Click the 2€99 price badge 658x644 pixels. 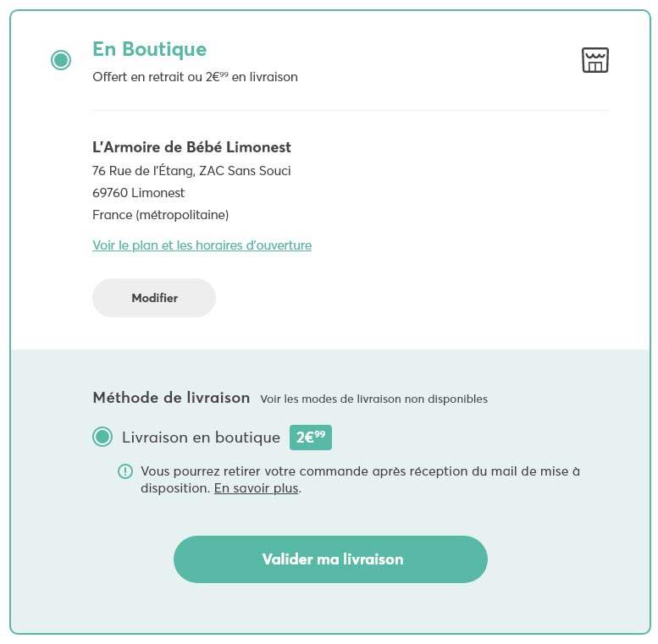(310, 438)
